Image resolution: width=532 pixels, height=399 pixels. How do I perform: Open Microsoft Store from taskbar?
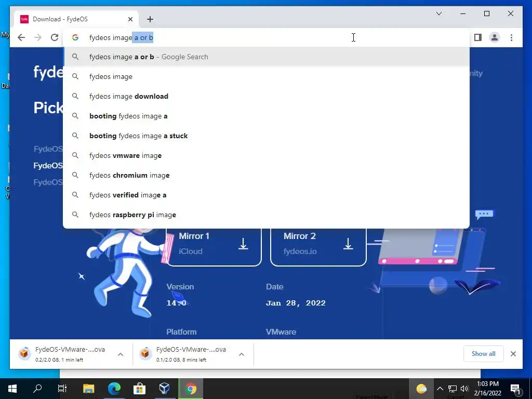click(139, 389)
